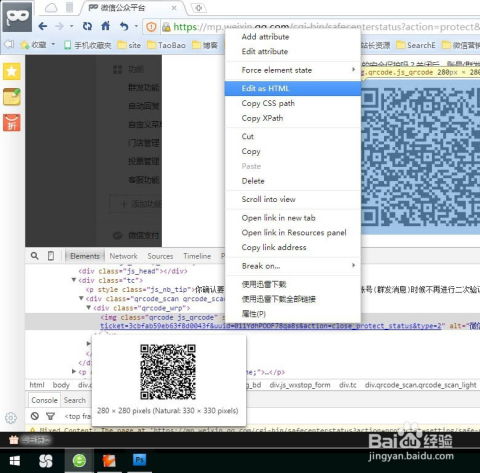Open the site bookmarks folder
The image size is (480, 473).
coord(129,45)
